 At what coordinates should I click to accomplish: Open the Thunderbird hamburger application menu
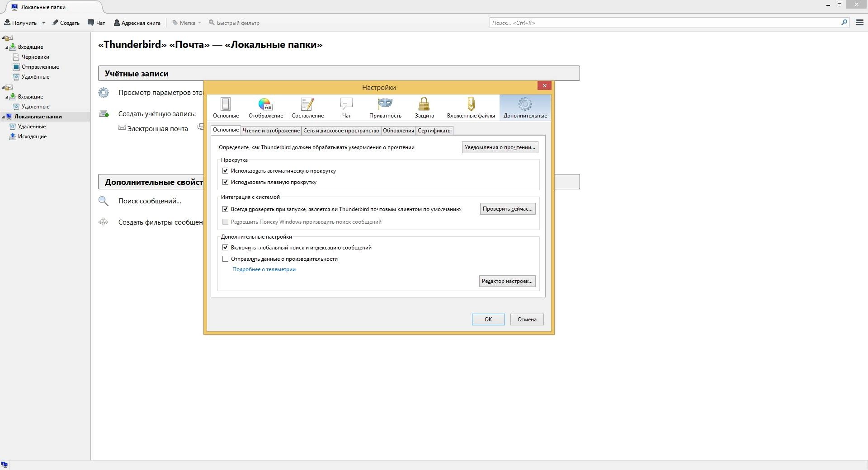[x=860, y=23]
